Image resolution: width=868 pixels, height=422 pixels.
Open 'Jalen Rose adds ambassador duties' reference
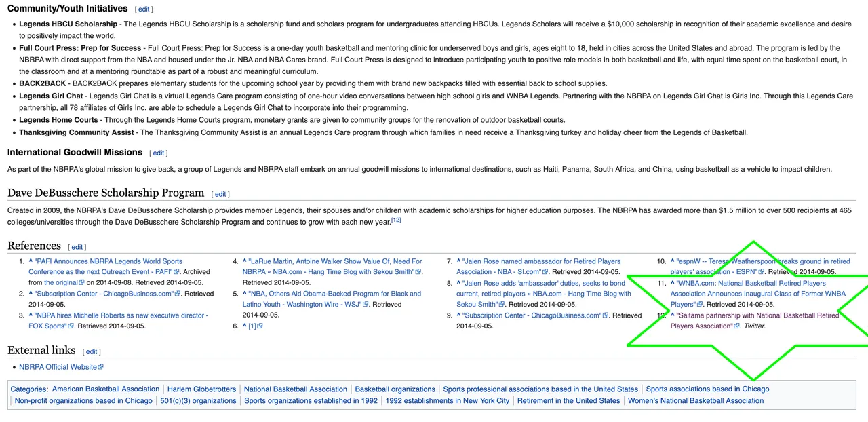point(544,294)
